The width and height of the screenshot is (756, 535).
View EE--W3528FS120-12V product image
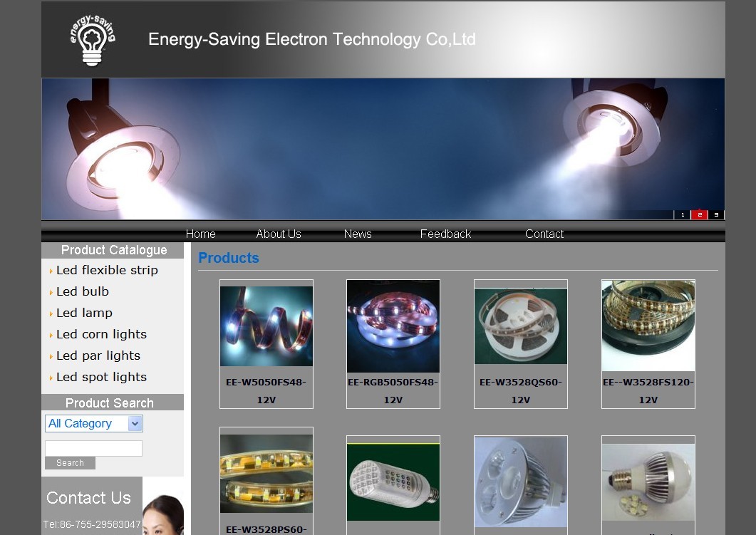click(x=648, y=326)
